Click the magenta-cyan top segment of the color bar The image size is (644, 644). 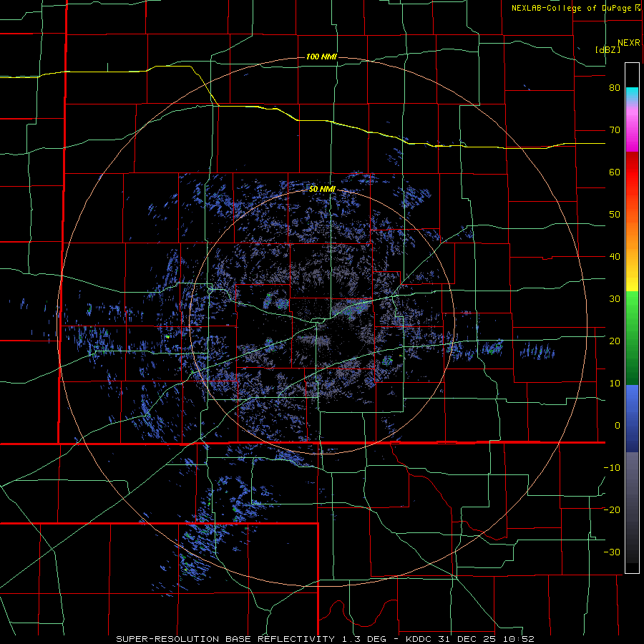[x=632, y=119]
